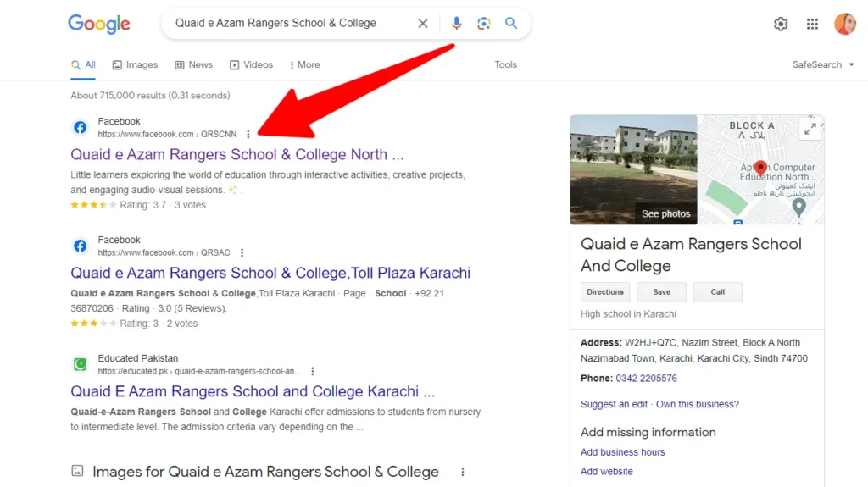Open three-dot menu of the Images for section

(x=463, y=472)
